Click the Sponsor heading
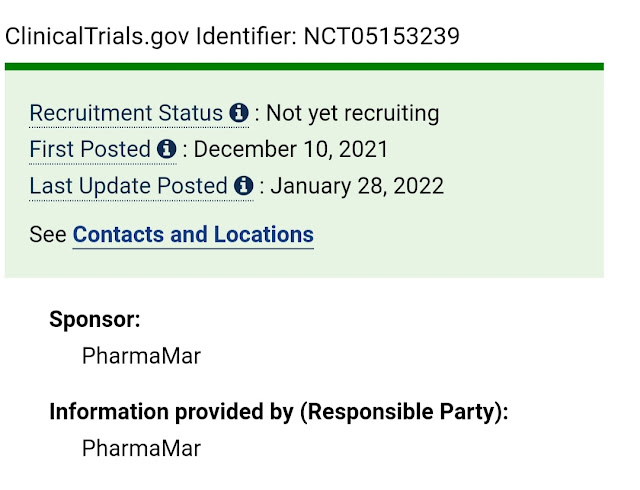 pos(95,319)
